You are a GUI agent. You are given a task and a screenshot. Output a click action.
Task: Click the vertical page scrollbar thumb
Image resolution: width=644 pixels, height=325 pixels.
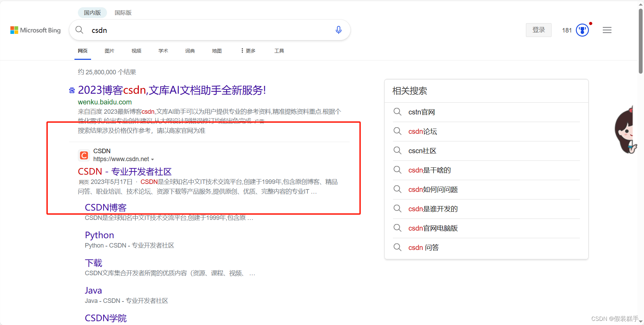click(641, 41)
